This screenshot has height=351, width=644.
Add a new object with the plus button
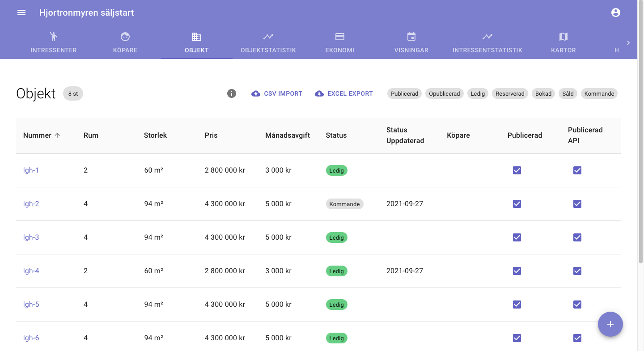(x=610, y=324)
